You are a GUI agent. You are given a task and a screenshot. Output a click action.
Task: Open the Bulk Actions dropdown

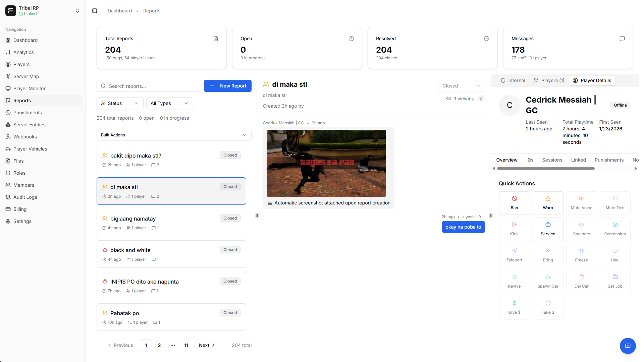(173, 135)
